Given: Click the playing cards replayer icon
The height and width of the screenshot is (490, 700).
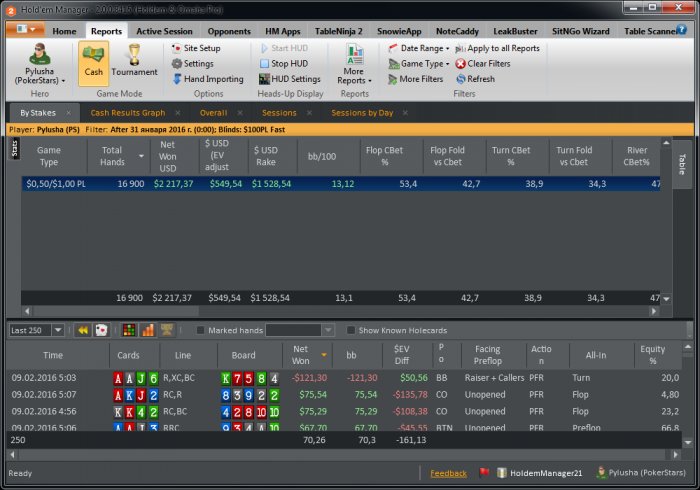Looking at the screenshot, I should [x=102, y=330].
